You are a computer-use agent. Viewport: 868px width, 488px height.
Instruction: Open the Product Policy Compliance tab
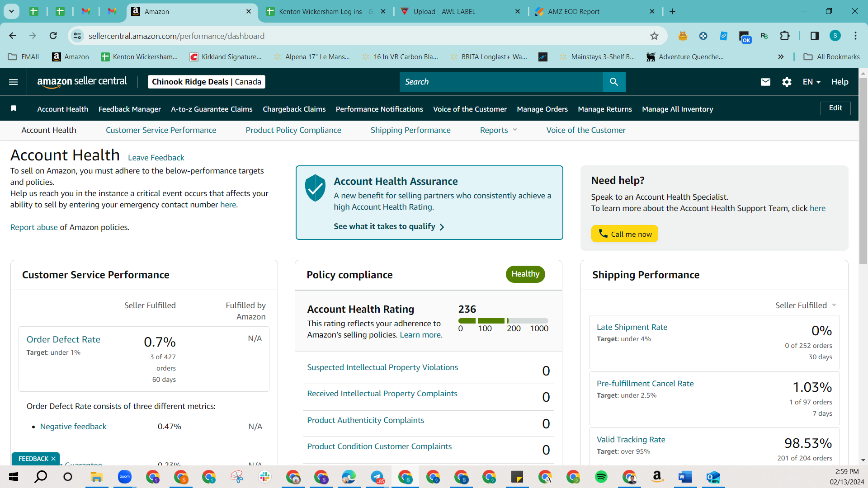point(293,130)
